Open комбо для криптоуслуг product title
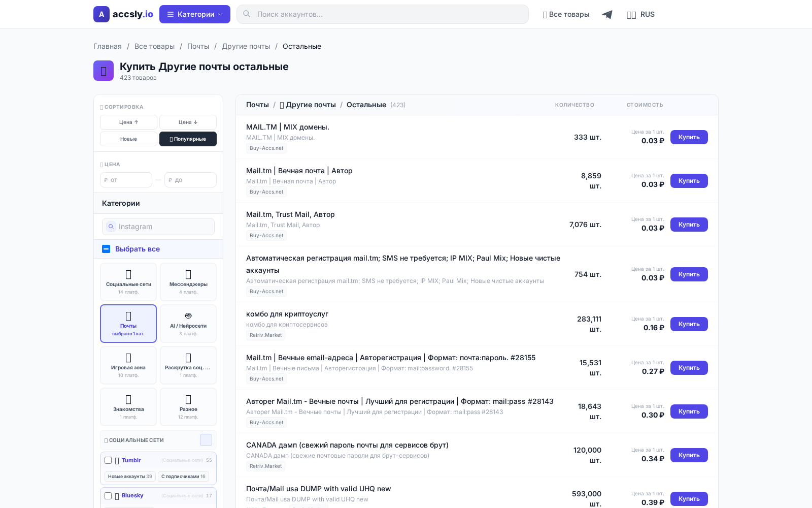 click(x=287, y=314)
